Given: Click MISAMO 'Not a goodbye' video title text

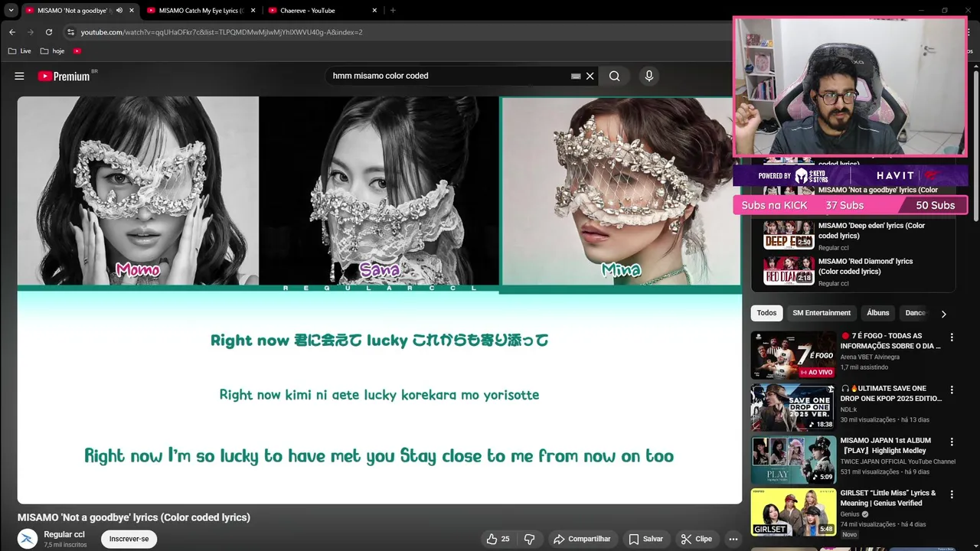Looking at the screenshot, I should 134,517.
